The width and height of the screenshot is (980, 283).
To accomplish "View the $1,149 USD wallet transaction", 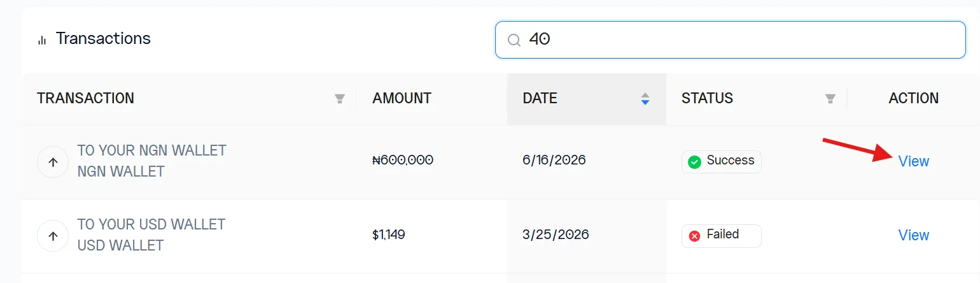I will coord(914,235).
